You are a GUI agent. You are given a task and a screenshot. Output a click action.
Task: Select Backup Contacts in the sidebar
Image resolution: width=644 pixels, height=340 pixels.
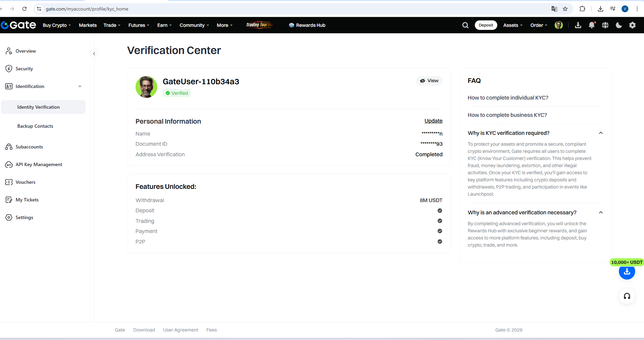(x=35, y=126)
